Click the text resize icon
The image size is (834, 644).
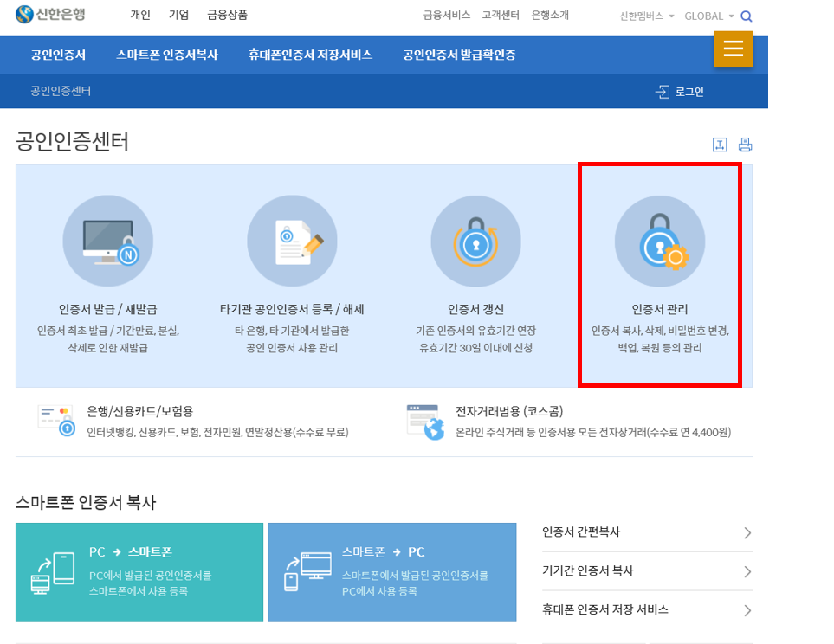pyautogui.click(x=720, y=144)
